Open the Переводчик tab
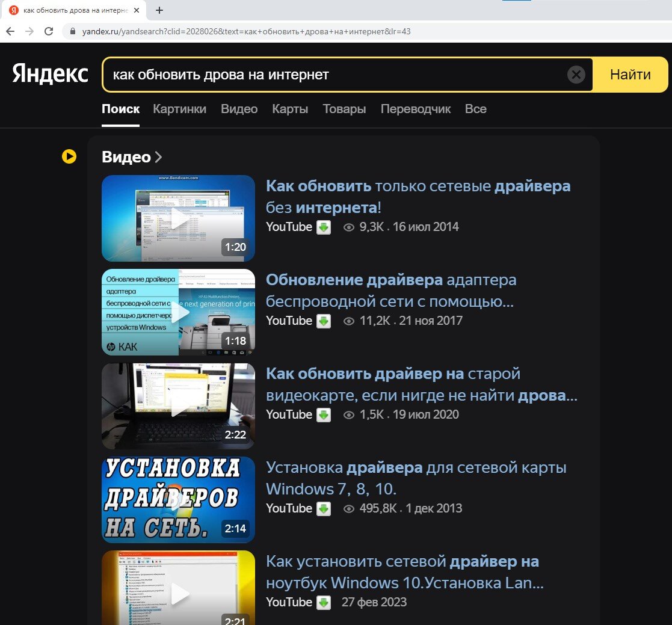 point(415,109)
